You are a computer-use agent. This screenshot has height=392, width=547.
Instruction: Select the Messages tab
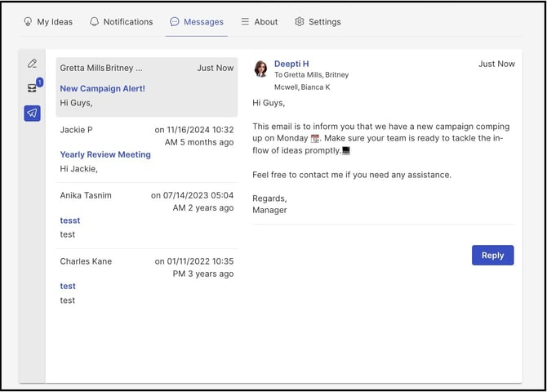coord(197,22)
